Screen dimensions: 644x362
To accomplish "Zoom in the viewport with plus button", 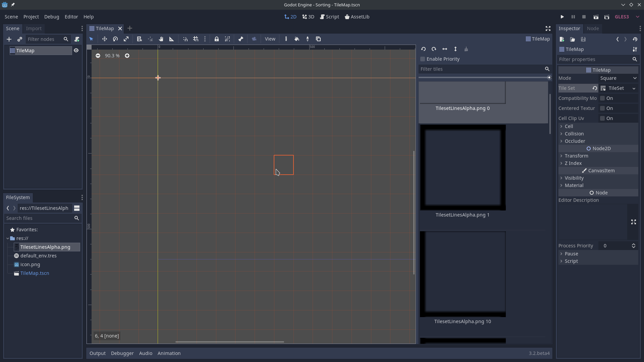I will coord(127,56).
